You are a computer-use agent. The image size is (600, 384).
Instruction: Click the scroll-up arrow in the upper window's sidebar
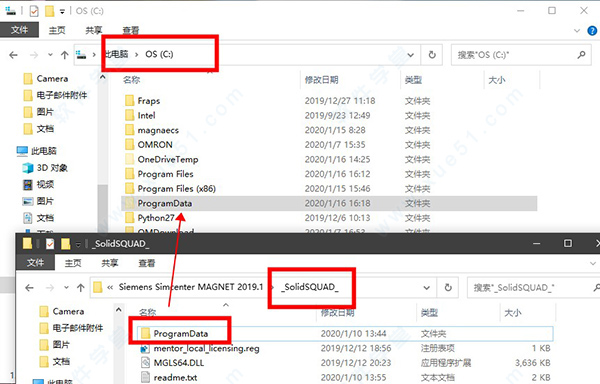coord(103,78)
